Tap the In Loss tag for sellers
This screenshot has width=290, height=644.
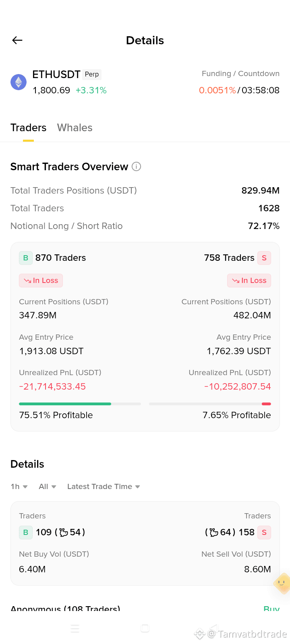point(249,281)
